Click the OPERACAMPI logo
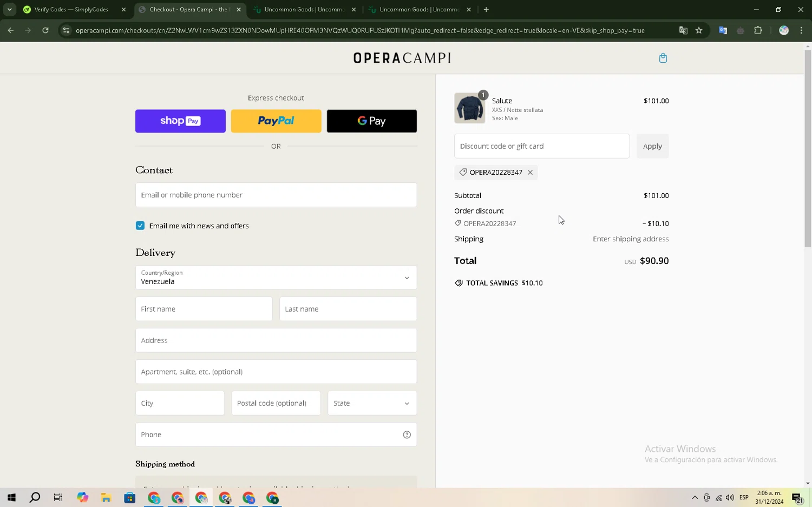This screenshot has width=812, height=507. click(402, 58)
